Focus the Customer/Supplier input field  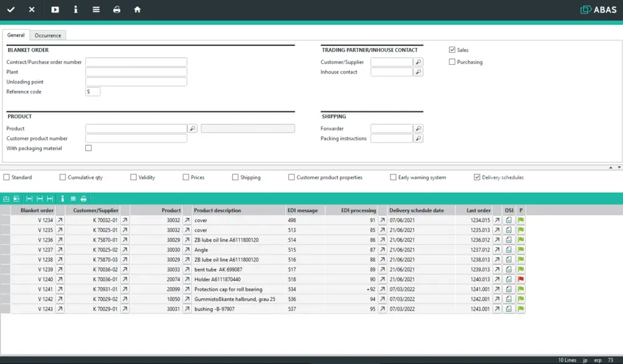point(392,62)
